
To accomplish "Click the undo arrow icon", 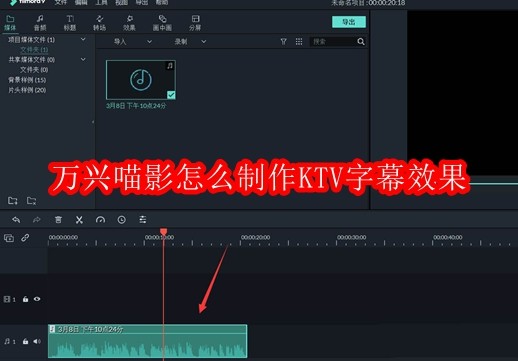I will click(x=16, y=220).
